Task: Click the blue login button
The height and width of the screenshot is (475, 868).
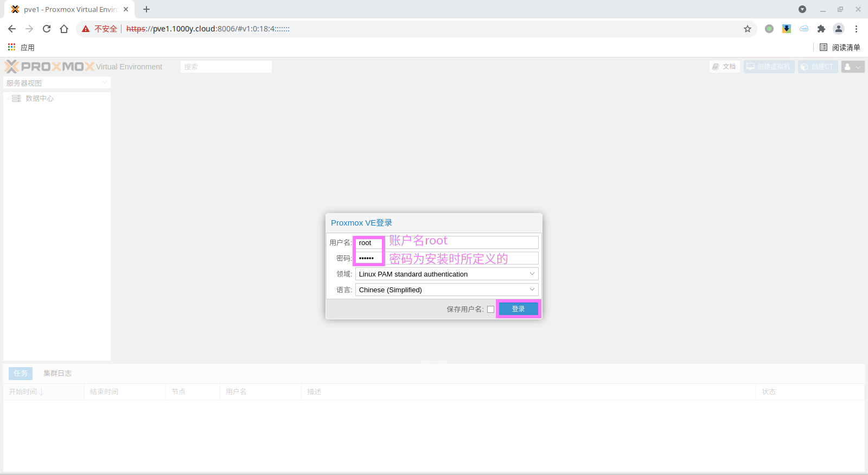Action: coord(518,309)
